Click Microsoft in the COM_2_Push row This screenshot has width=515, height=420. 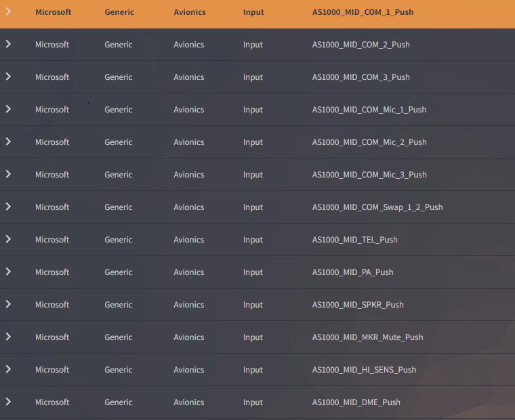point(52,45)
